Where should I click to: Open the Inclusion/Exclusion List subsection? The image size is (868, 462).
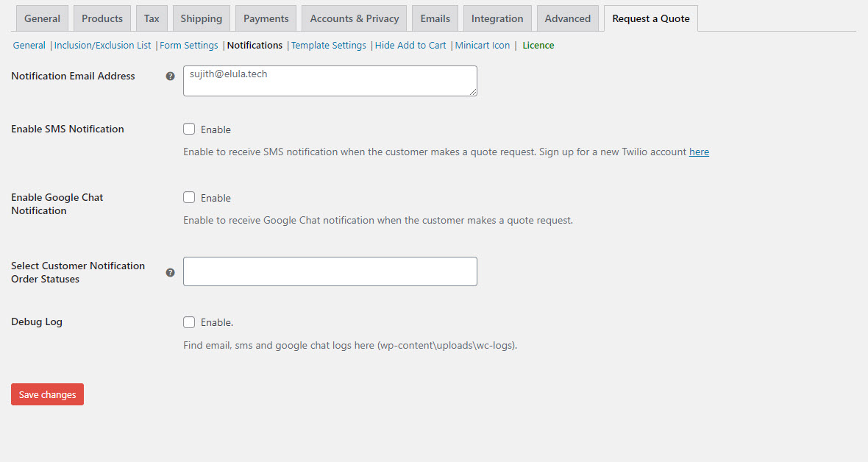coord(102,46)
